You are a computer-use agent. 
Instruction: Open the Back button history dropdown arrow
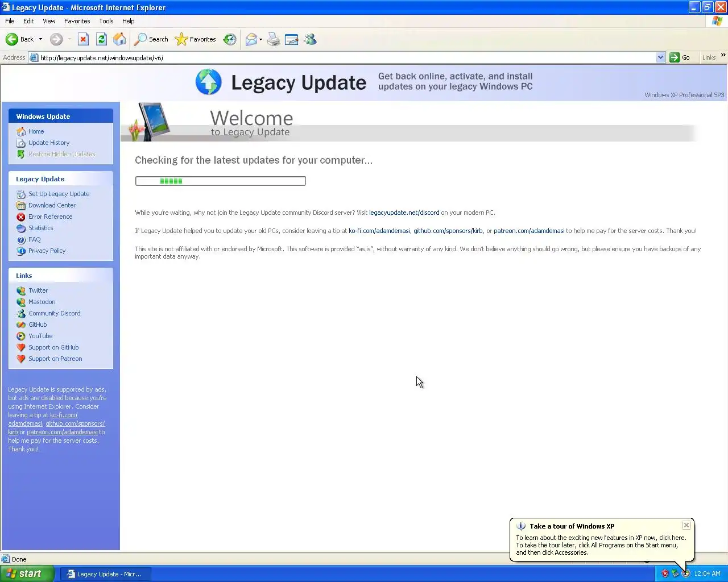[40, 39]
